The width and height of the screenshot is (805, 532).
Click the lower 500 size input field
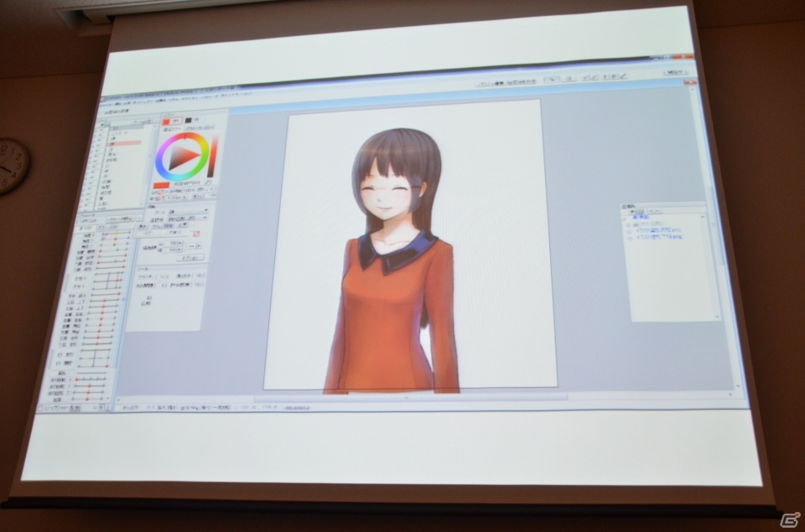(173, 251)
